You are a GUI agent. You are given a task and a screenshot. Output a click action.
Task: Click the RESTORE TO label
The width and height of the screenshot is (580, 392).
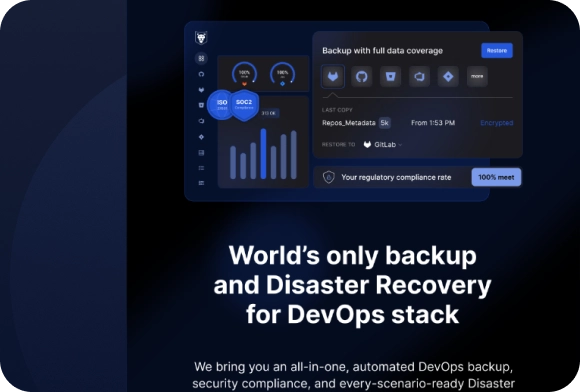tap(338, 145)
